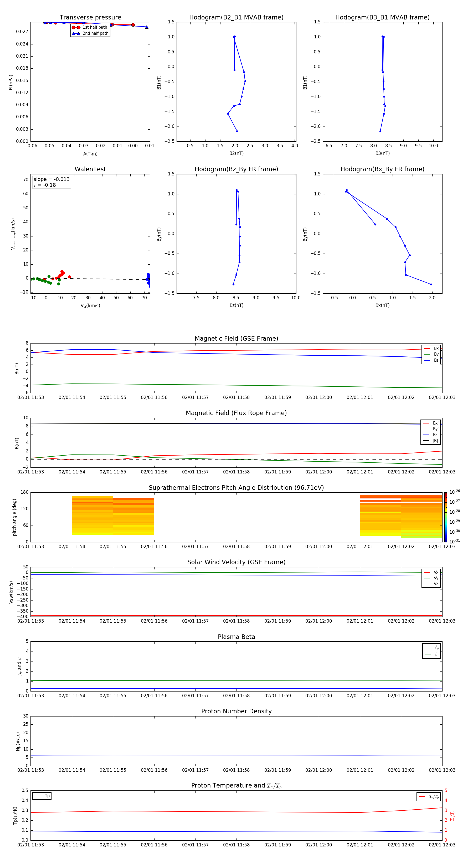Click the 'Proton Number Density' title
Screen dimensions: 473x868
[236, 711]
